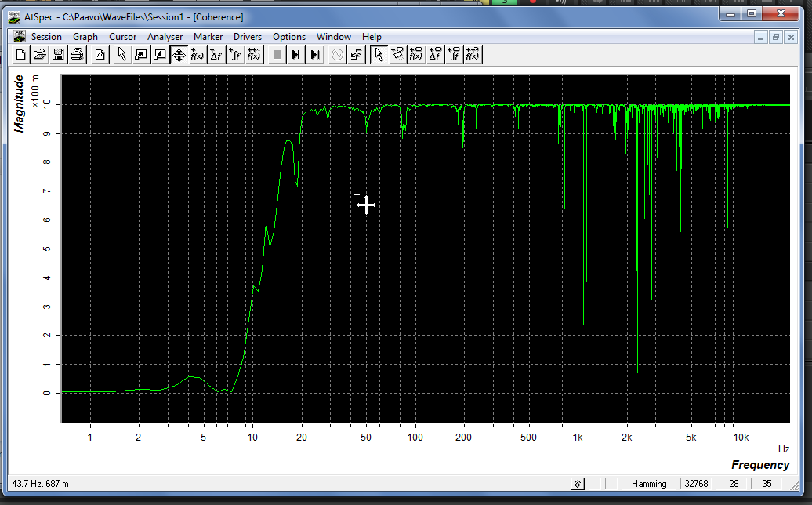
Task: Choose the zoom-in rectangle tool
Action: [x=141, y=54]
